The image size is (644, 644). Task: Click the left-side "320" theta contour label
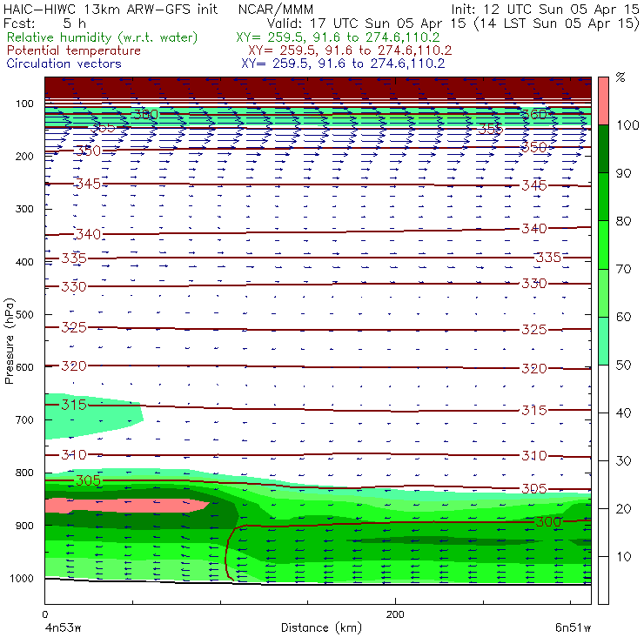pyautogui.click(x=74, y=366)
